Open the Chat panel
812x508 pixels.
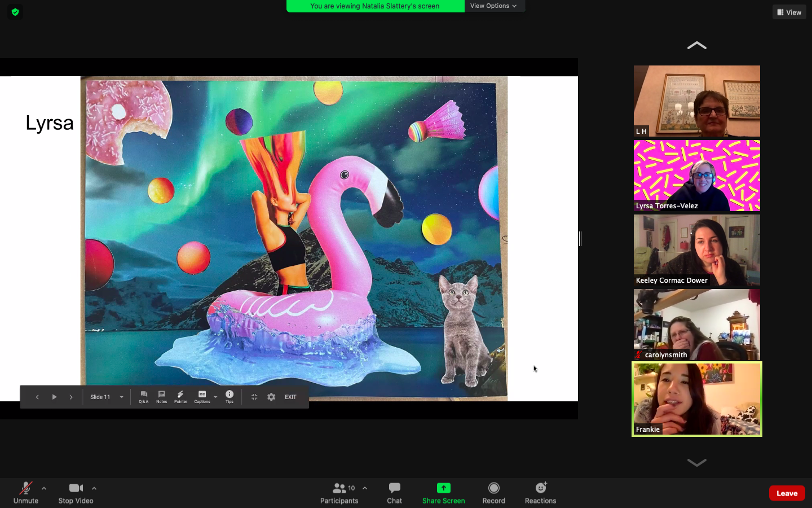pos(394,492)
